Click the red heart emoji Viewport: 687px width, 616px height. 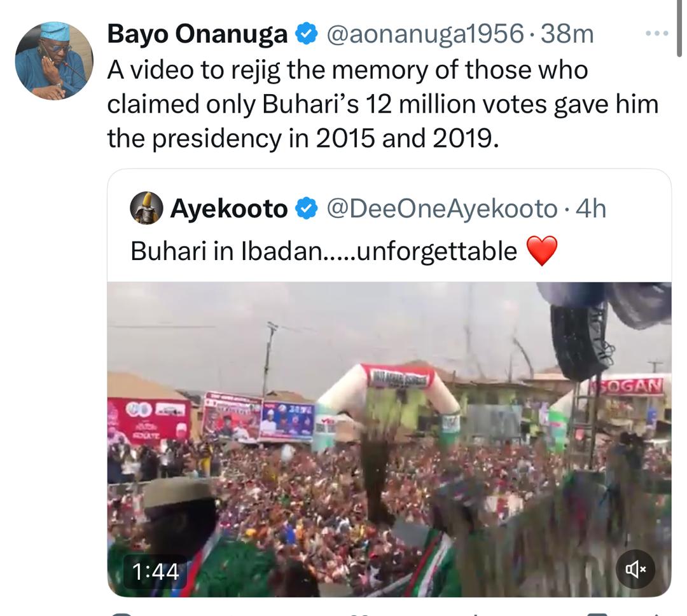click(542, 251)
